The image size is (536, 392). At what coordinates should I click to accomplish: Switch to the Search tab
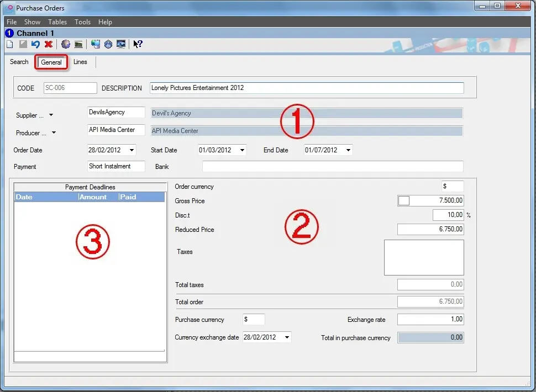click(19, 62)
